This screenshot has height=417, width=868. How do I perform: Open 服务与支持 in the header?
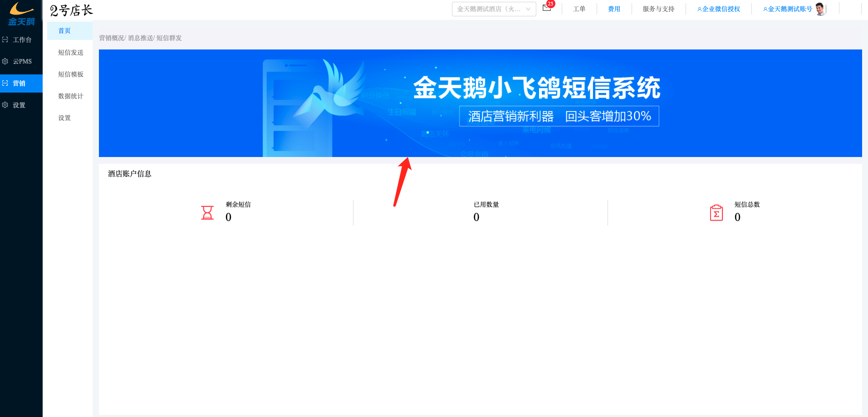(658, 9)
